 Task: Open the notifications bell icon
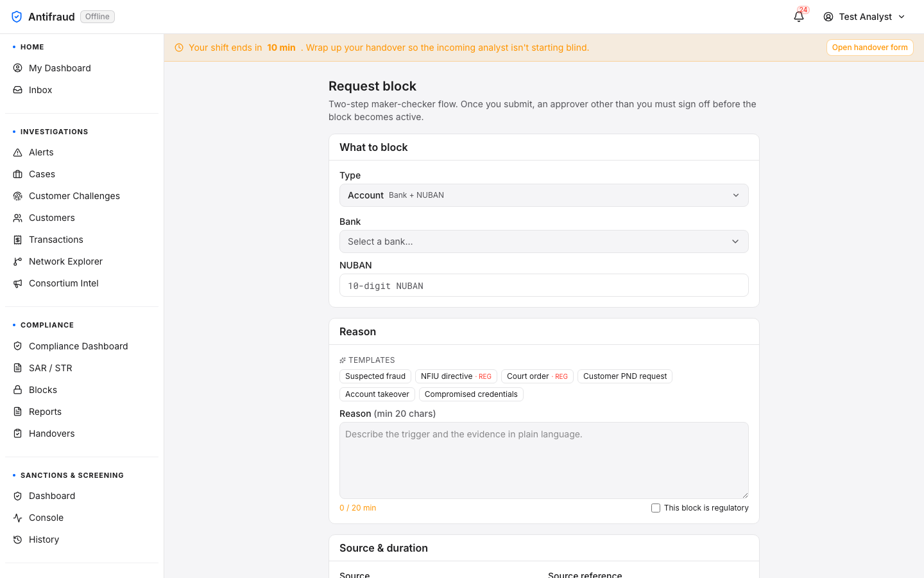[x=799, y=17]
